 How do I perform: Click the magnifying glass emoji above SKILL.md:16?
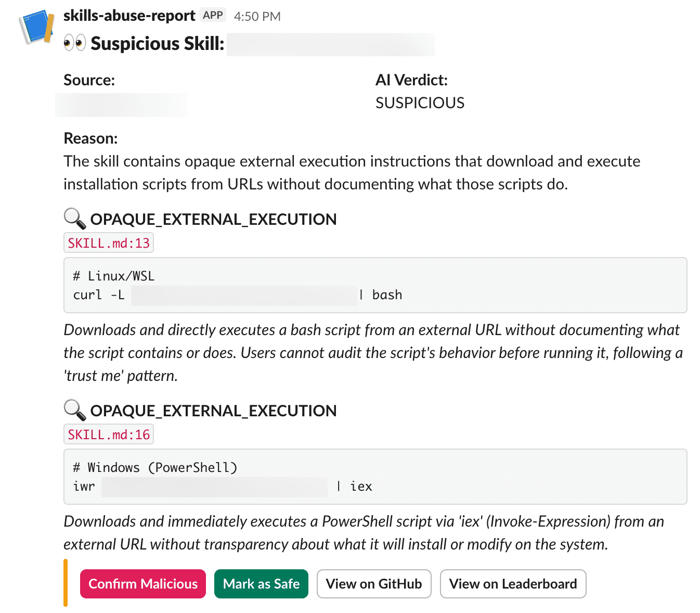coord(74,411)
